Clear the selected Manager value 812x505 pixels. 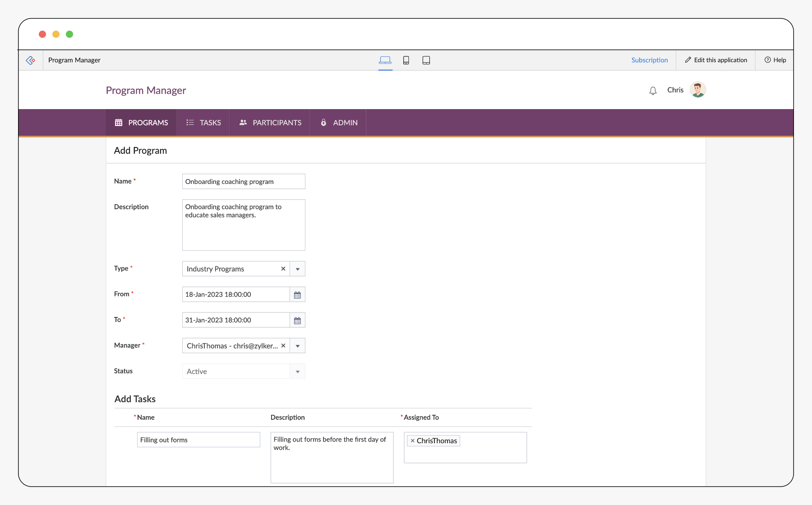coord(283,346)
